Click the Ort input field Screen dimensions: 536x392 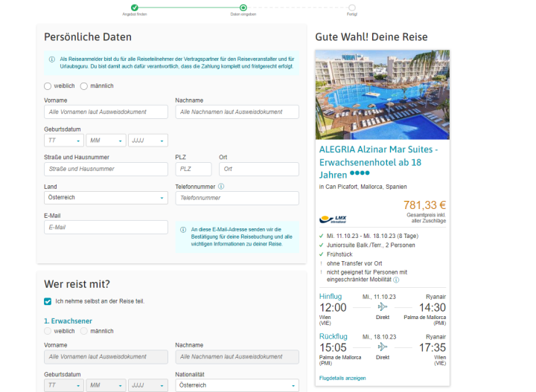coord(259,169)
